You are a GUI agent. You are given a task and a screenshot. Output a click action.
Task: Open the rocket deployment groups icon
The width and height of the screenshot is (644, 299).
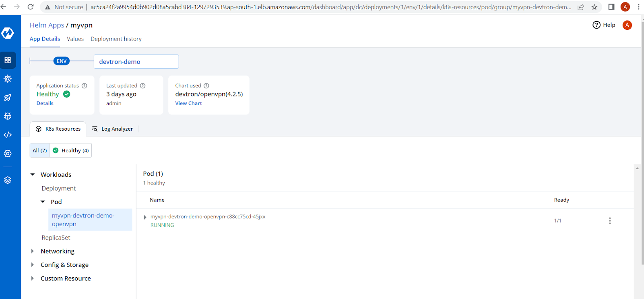[x=8, y=98]
